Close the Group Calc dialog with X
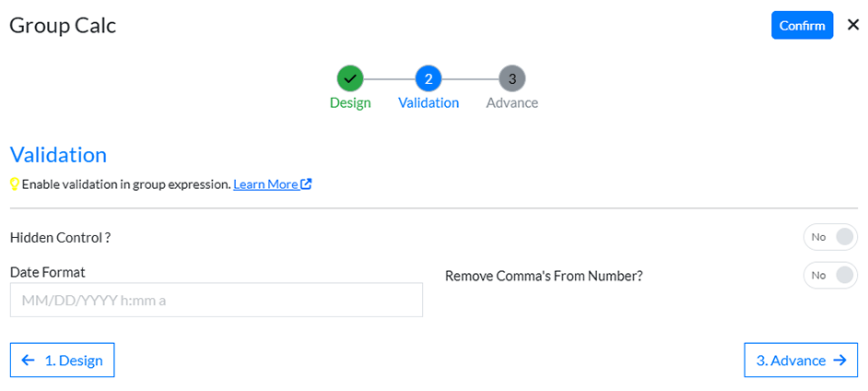Image resolution: width=868 pixels, height=391 pixels. [852, 25]
